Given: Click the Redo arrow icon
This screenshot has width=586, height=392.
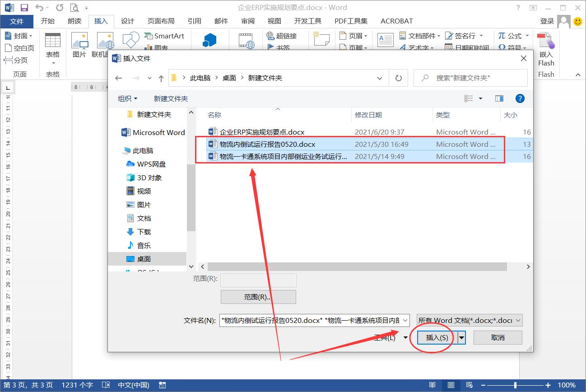Looking at the screenshot, I should tap(60, 8).
